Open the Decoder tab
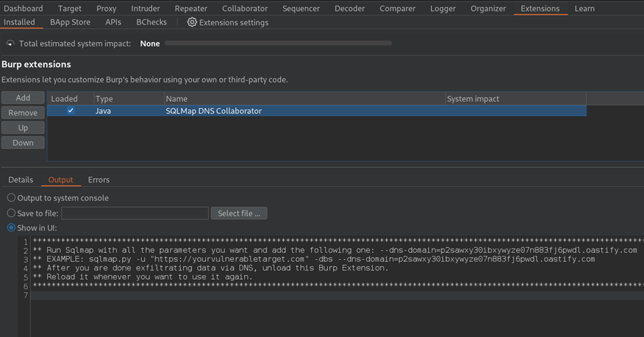This screenshot has width=644, height=337. point(349,8)
